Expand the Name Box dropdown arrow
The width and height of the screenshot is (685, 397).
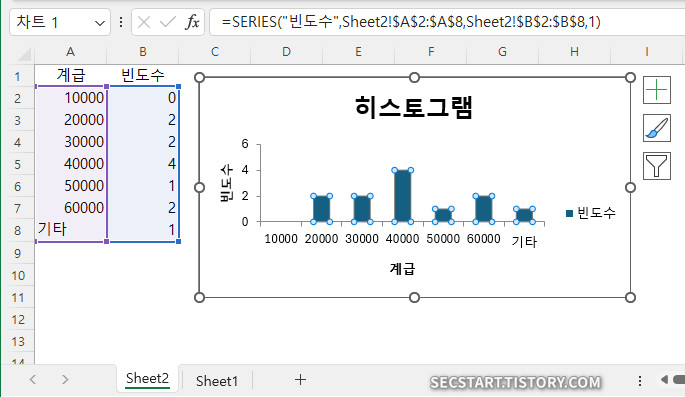point(100,23)
